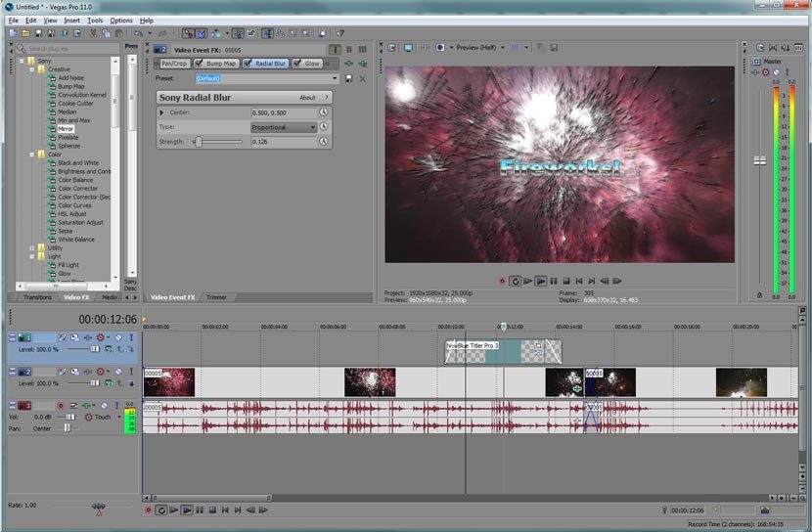The width and height of the screenshot is (812, 532).
Task: Click the Copy icon in main toolbar
Action: pyautogui.click(x=107, y=33)
